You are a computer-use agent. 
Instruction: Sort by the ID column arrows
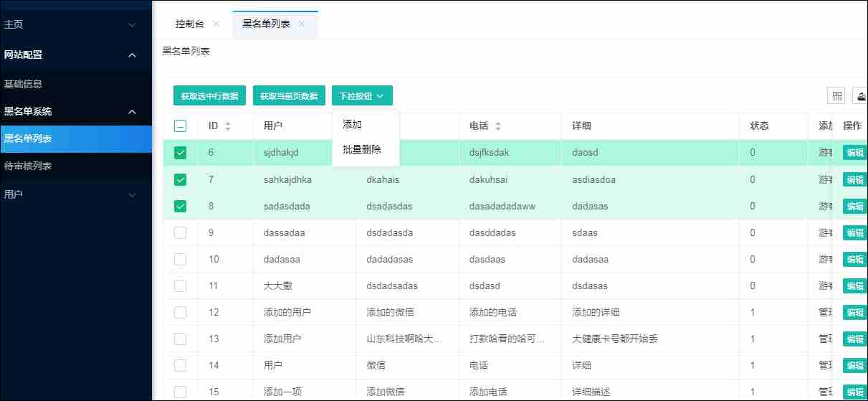point(228,126)
